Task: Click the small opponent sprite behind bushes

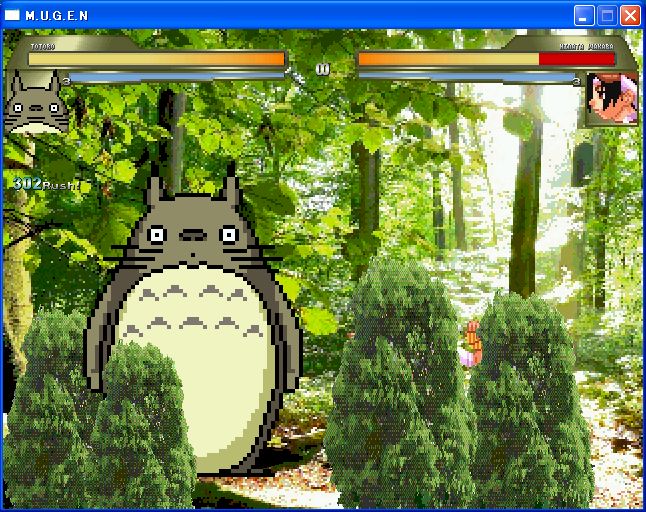Action: 471,344
